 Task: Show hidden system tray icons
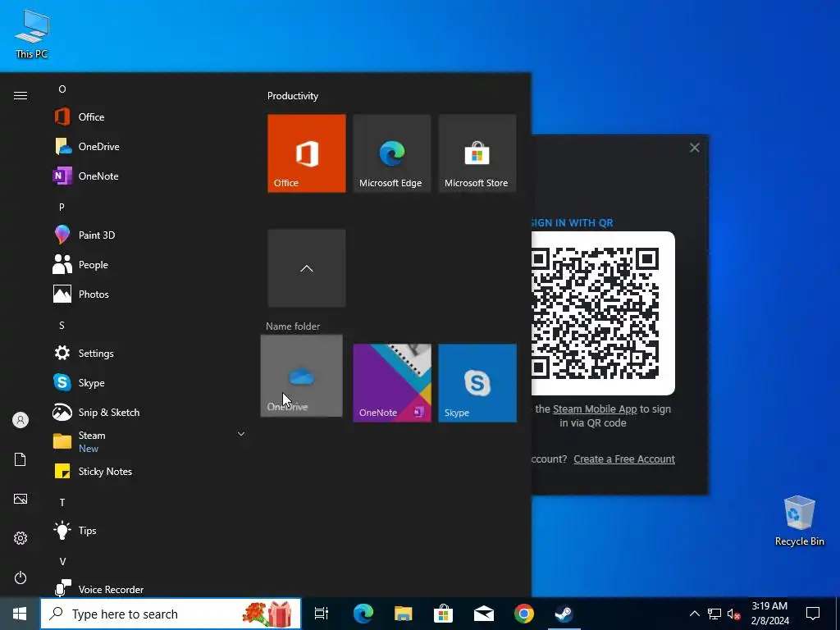click(694, 614)
